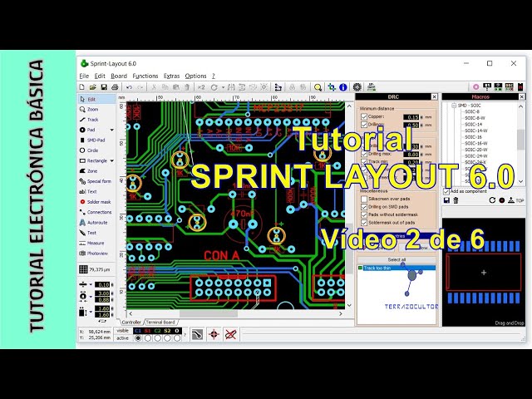Set layer C1 as active

coord(138,338)
